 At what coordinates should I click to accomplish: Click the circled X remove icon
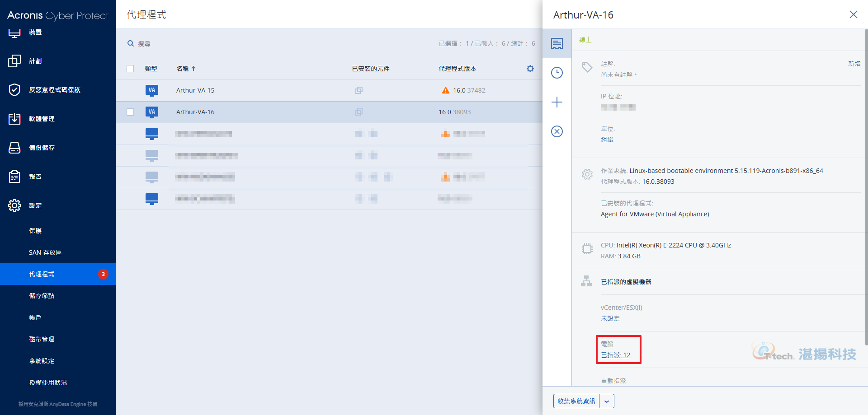[x=557, y=131]
